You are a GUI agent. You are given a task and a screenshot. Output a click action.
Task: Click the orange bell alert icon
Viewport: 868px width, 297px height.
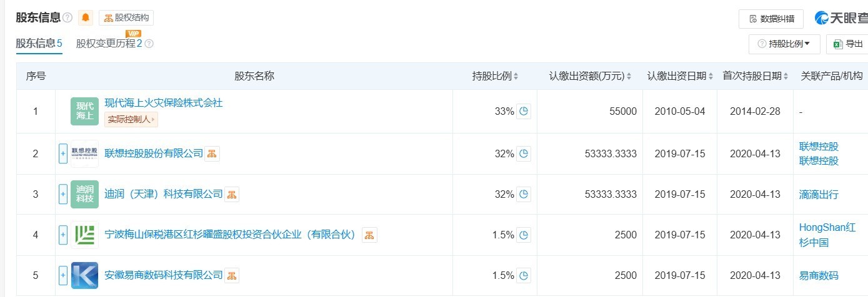pos(86,18)
